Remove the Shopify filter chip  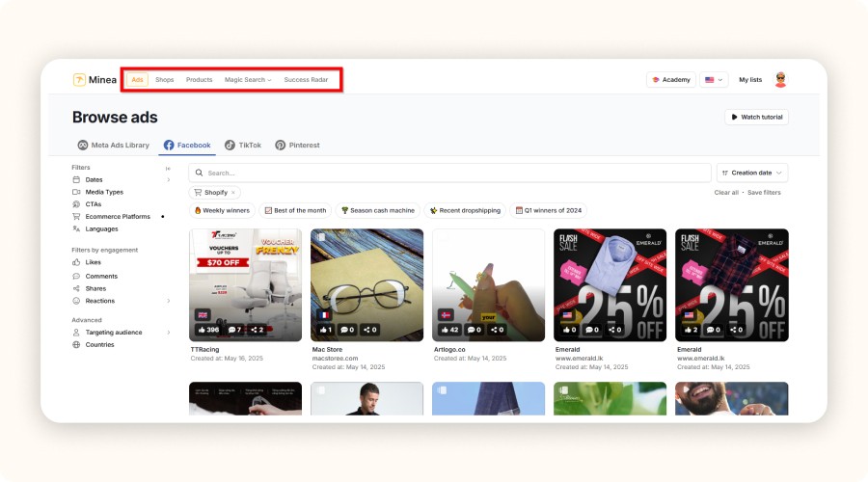click(233, 193)
